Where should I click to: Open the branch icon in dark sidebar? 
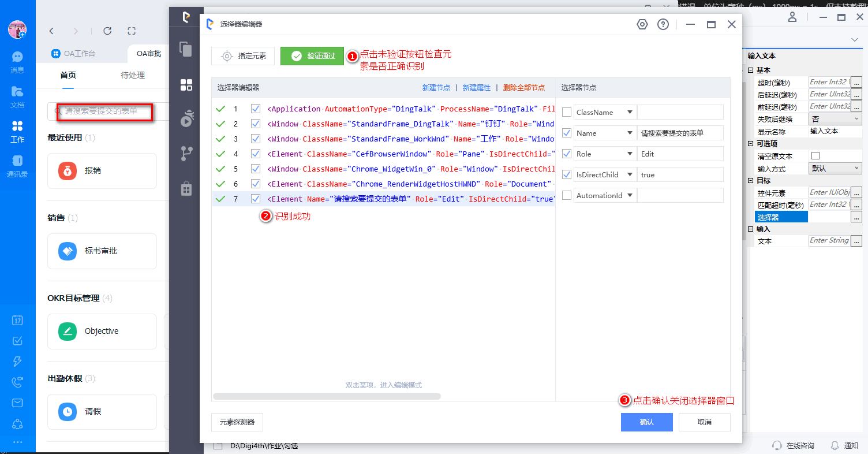[x=186, y=153]
